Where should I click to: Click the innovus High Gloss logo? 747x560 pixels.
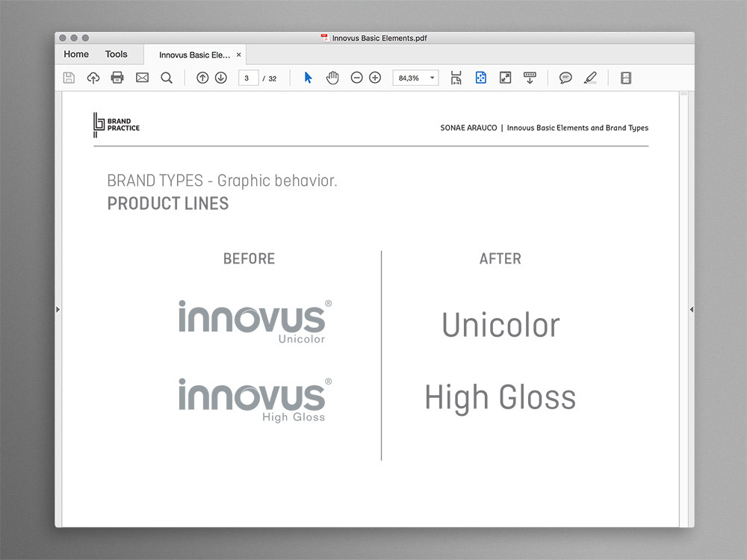pos(255,400)
